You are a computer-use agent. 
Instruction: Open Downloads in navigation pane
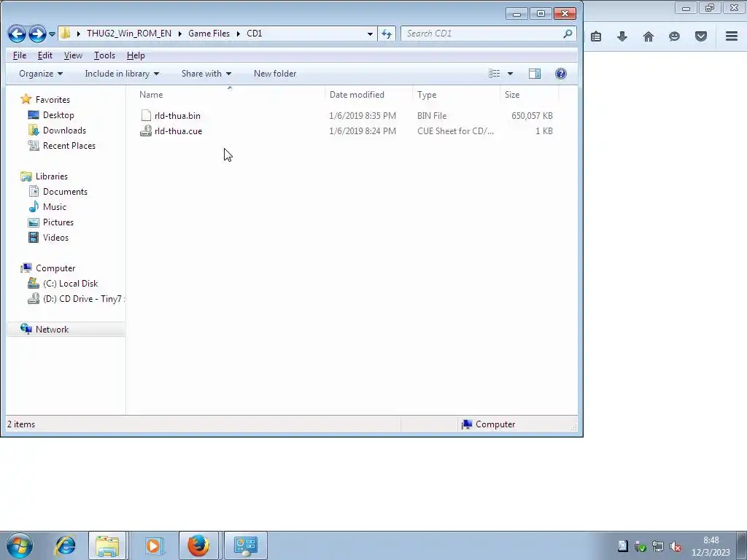(64, 130)
